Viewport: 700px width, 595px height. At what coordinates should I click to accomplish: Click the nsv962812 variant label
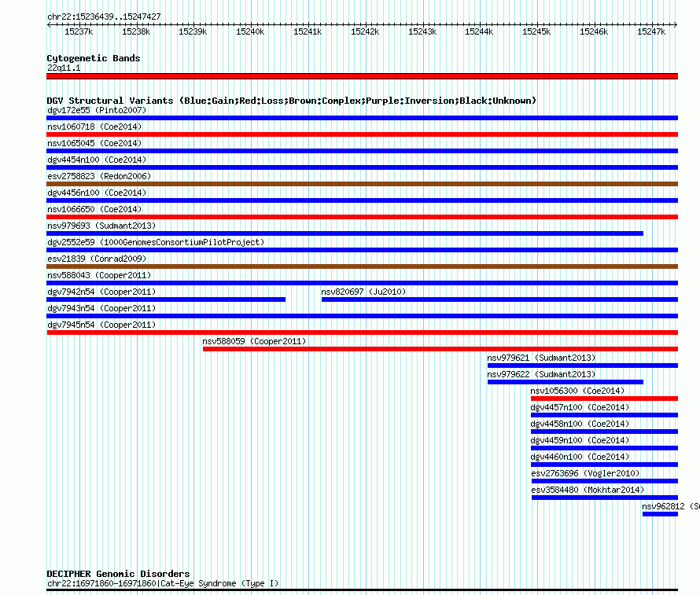coord(671,506)
